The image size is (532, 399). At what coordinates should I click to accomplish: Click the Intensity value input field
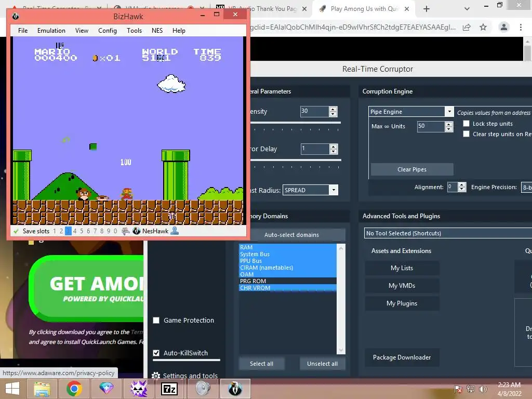[314, 111]
